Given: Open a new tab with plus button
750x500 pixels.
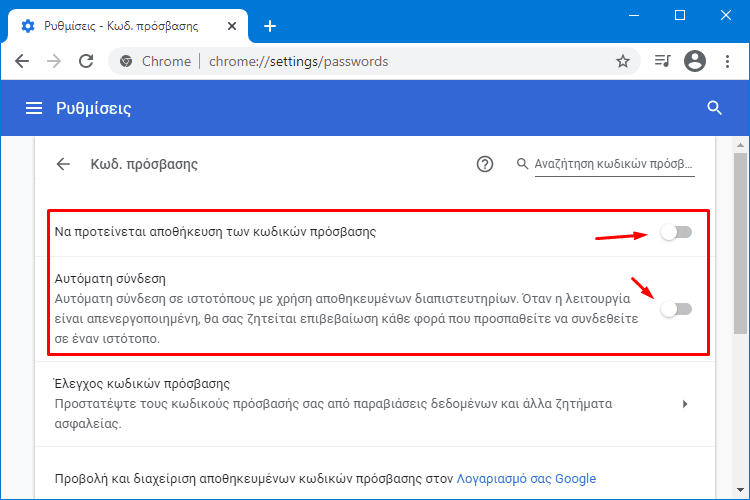Looking at the screenshot, I should tap(270, 26).
